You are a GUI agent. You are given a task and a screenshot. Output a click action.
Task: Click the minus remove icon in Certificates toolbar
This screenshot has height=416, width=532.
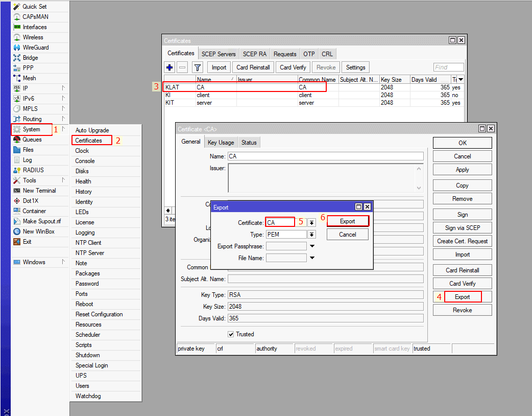(182, 67)
